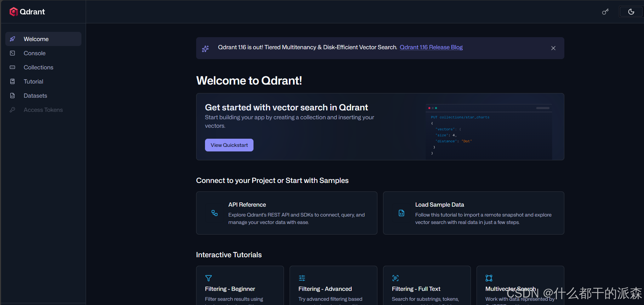The width and height of the screenshot is (644, 305).
Task: Open API key settings via top-right key icon
Action: (605, 12)
